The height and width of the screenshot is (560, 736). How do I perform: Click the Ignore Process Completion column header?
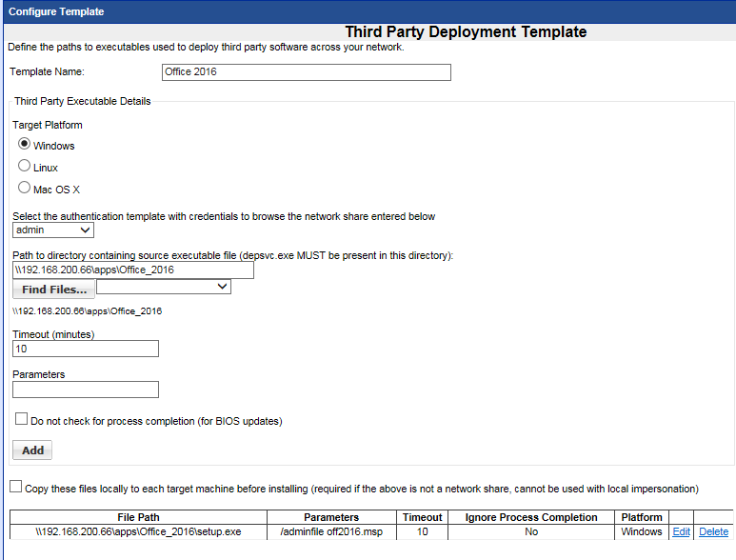531,517
